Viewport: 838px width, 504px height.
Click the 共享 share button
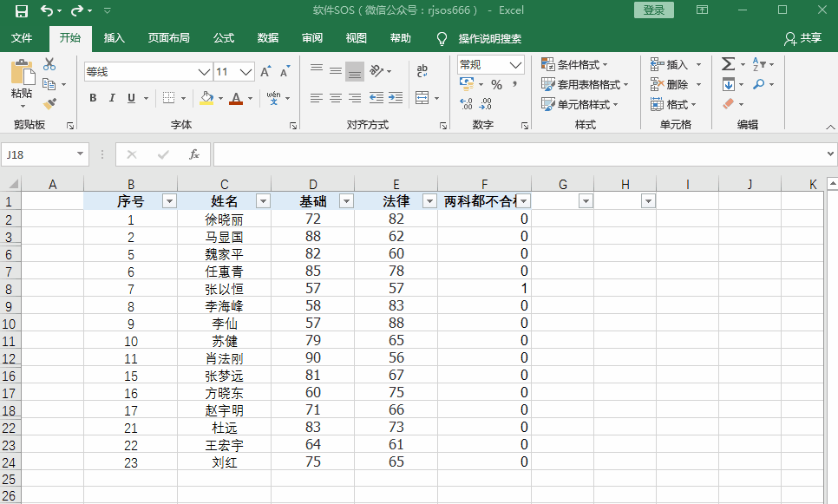pyautogui.click(x=803, y=38)
